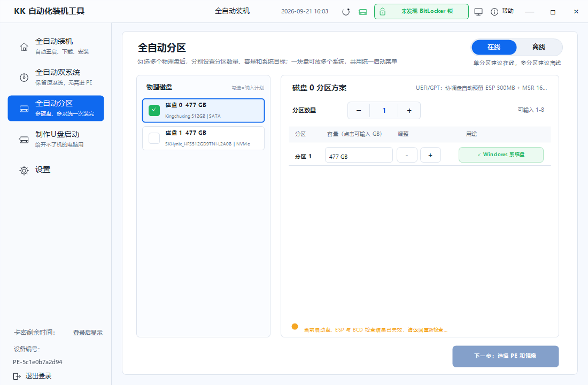
Task: Click device ID PE-5c1e0b7a2d94
Action: [37, 362]
